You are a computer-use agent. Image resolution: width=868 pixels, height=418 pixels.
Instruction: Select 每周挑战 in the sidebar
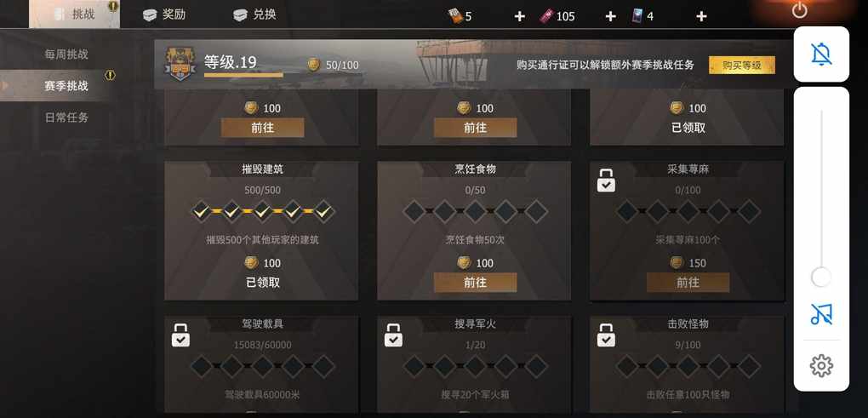tap(66, 54)
